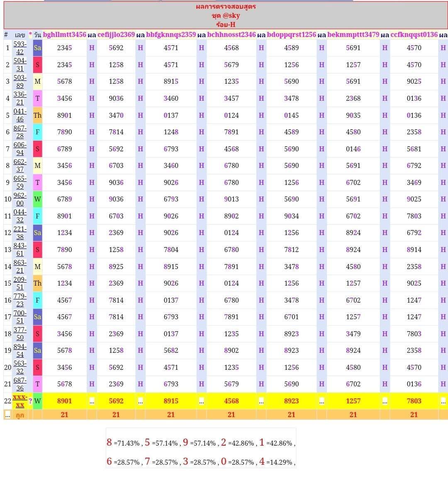Open the 700-51 draw result link
This screenshot has height=490, width=448.
coord(20,317)
